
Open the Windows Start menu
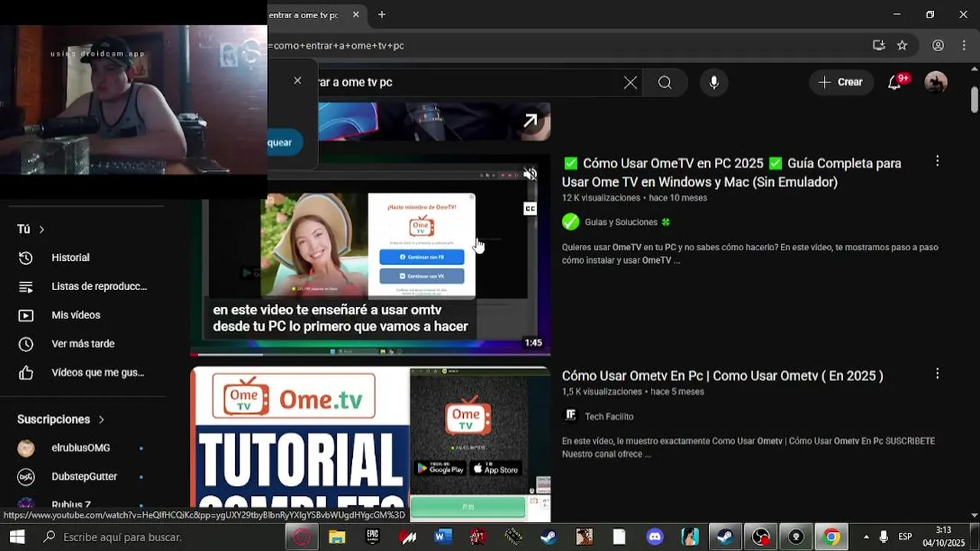point(17,537)
